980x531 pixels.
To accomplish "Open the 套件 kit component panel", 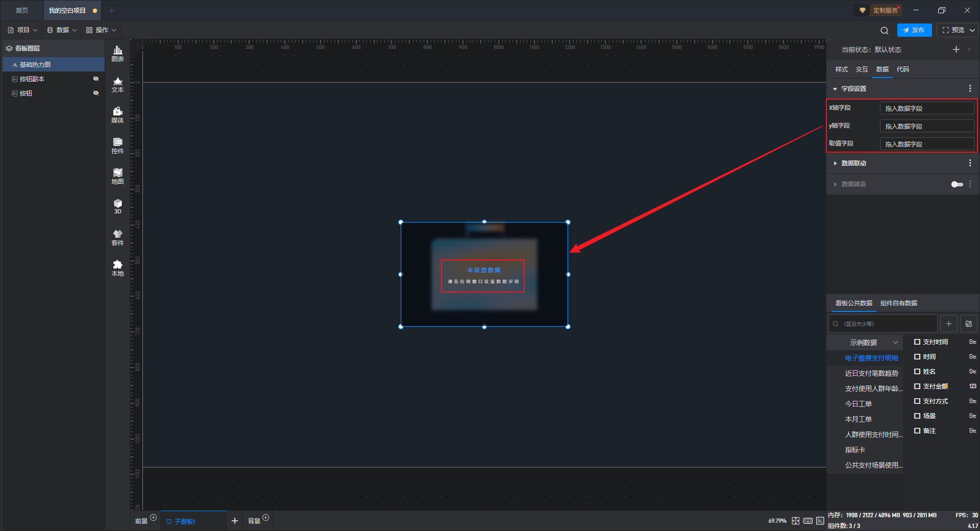I will [x=117, y=237].
